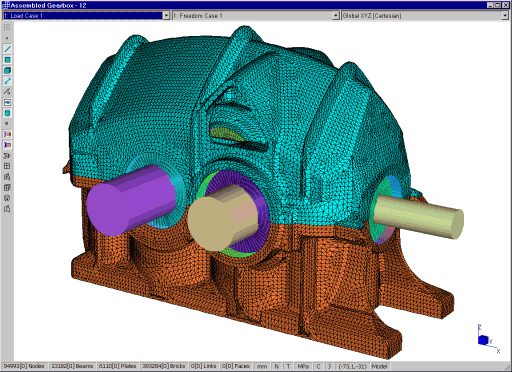Select the mm units status cell
Screen dimensions: 512x372
pos(262,366)
